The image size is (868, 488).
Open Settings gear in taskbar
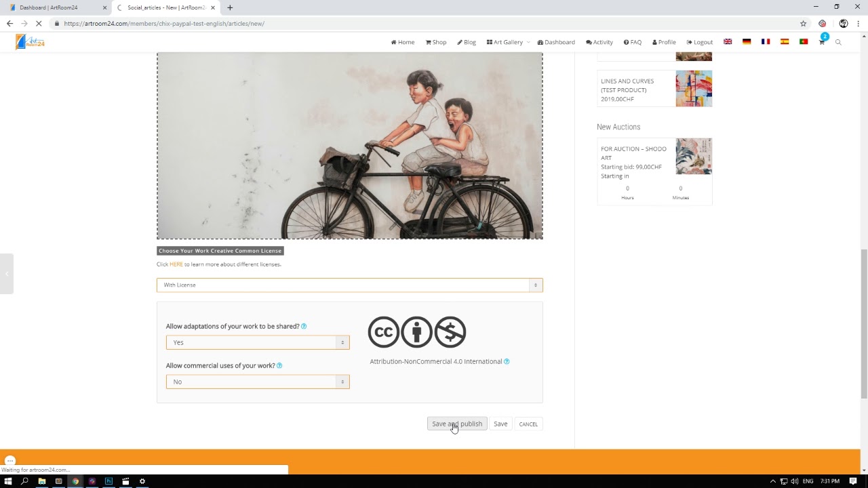(x=142, y=481)
